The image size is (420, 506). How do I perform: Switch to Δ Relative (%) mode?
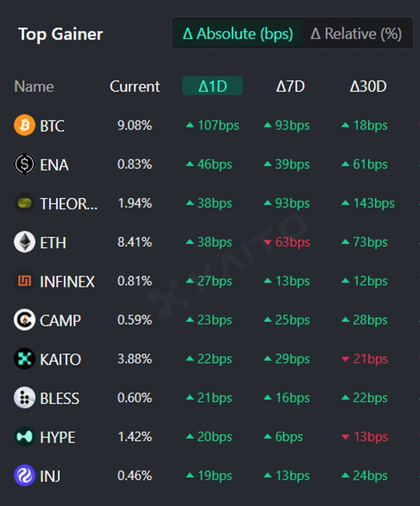point(356,34)
